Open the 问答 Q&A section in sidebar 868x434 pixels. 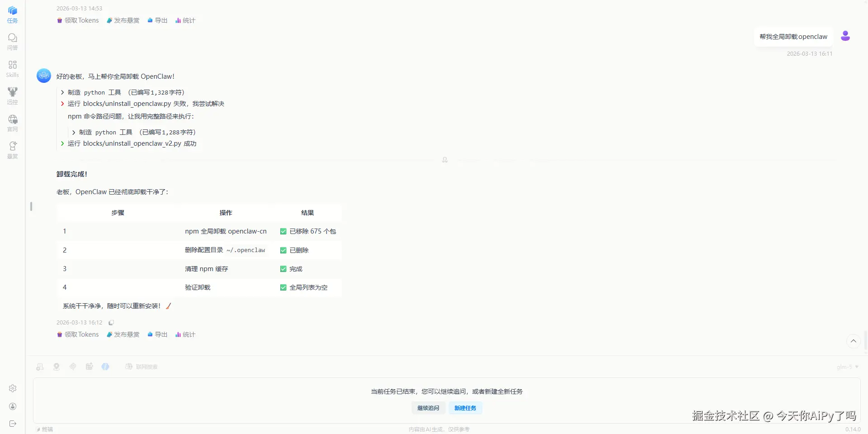pos(12,42)
